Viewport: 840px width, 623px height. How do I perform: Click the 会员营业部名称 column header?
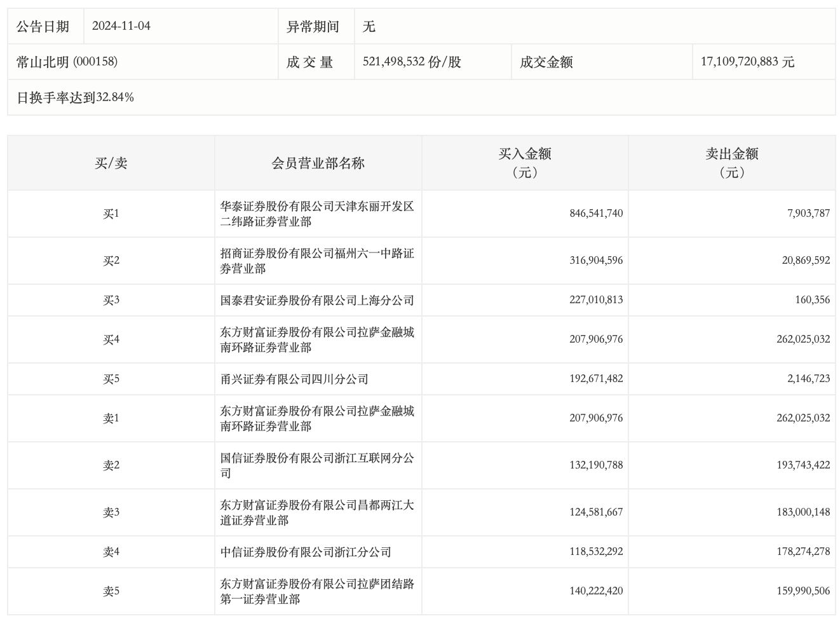coord(318,163)
